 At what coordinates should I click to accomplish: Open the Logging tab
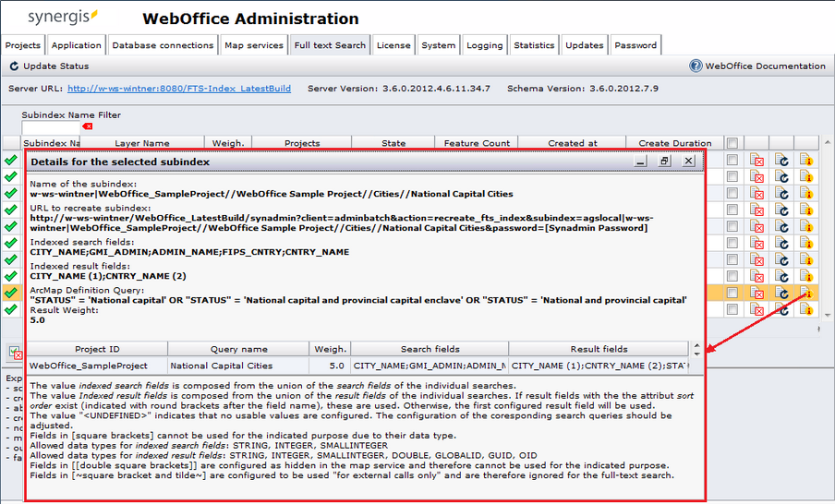point(485,45)
